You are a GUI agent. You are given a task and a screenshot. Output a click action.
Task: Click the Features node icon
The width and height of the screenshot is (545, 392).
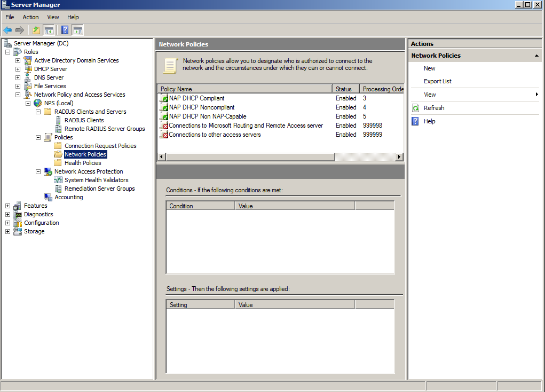click(x=18, y=206)
